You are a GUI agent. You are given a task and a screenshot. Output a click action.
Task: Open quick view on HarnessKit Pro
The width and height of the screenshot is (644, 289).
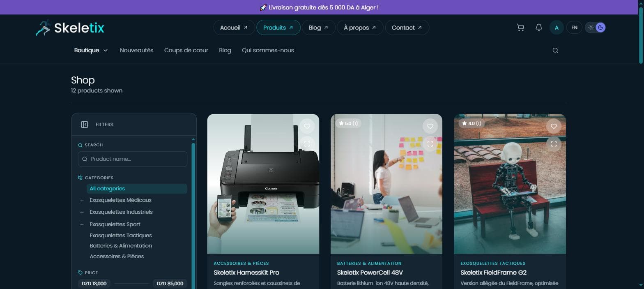point(307,144)
